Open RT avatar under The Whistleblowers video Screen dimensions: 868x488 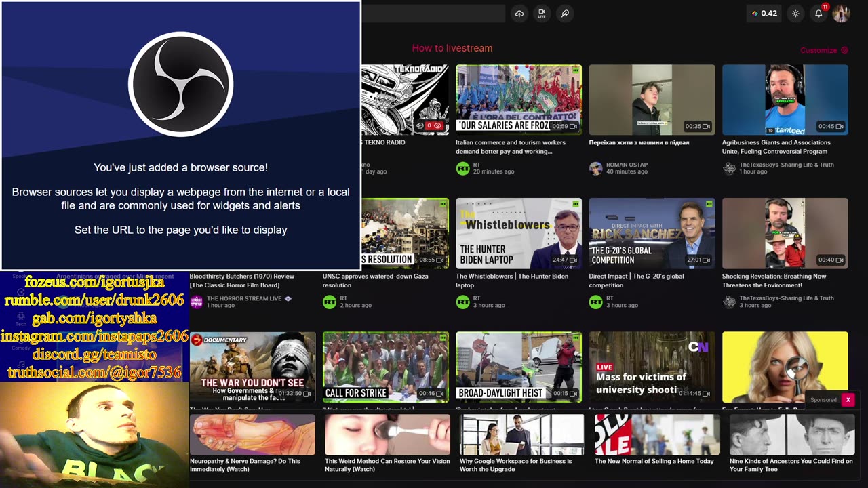(462, 302)
